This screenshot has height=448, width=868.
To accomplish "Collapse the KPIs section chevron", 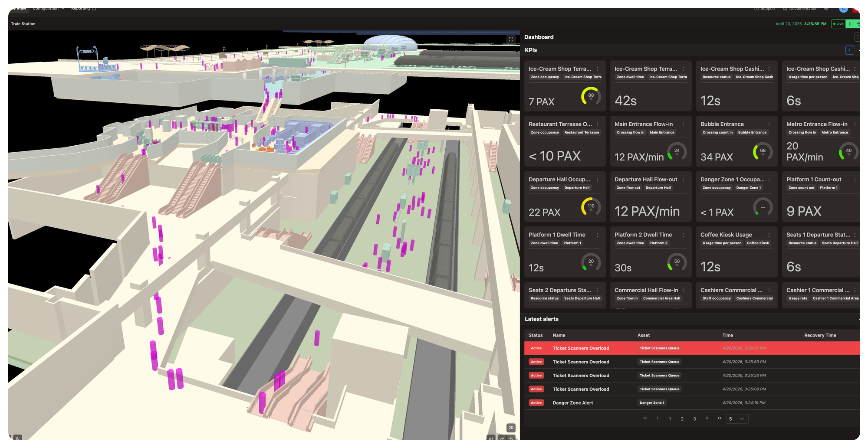I will pos(860,50).
